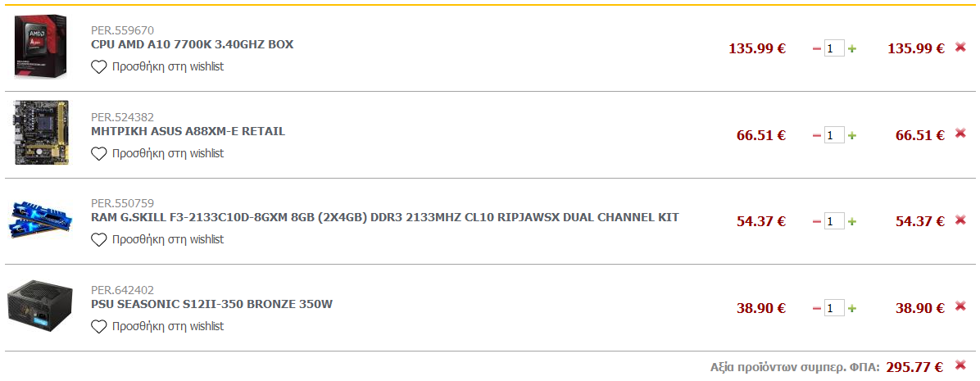Image resolution: width=980 pixels, height=381 pixels.
Task: Decrease quantity of G.Skill RAM kit
Action: (816, 222)
